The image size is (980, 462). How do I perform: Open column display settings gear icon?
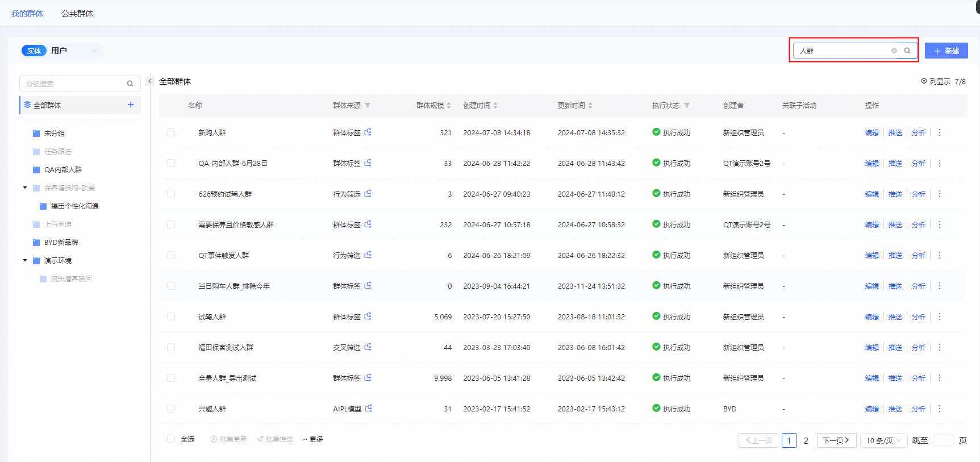[924, 81]
